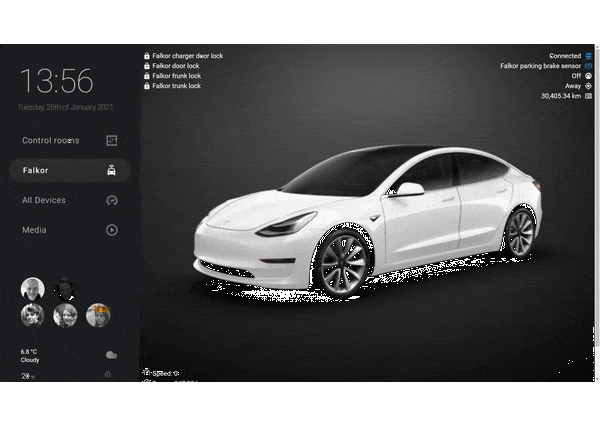Click the Connected status text

pyautogui.click(x=565, y=56)
